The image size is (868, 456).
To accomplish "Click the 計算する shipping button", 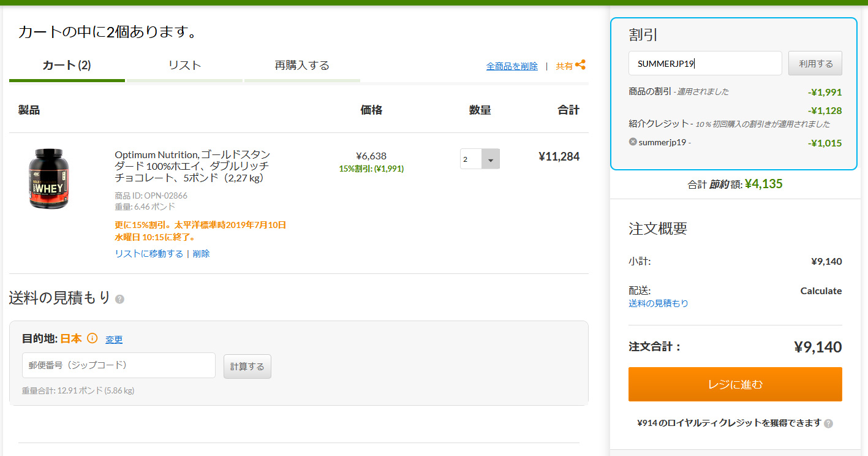I will [x=247, y=367].
